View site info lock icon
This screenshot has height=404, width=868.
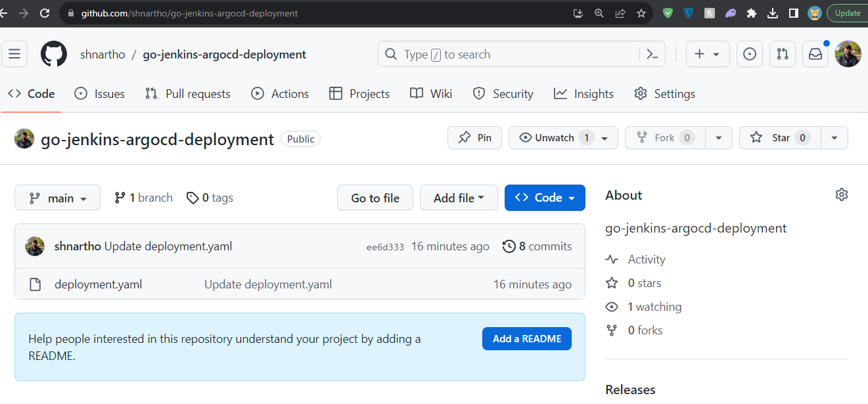point(71,13)
